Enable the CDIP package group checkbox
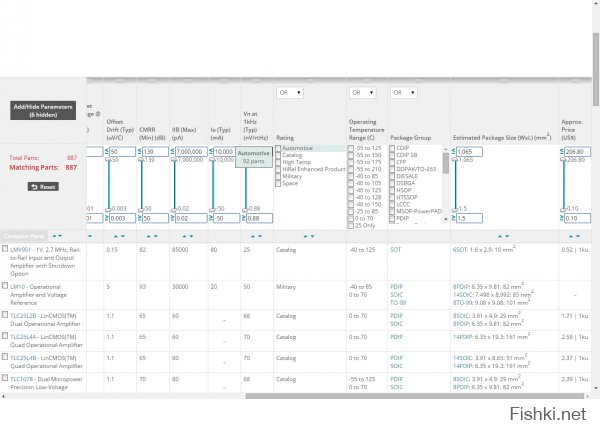Screen dimensions: 600x429 point(392,148)
